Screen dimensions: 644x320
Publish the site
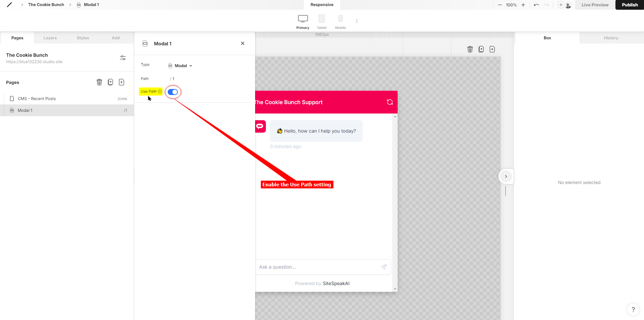tap(630, 5)
